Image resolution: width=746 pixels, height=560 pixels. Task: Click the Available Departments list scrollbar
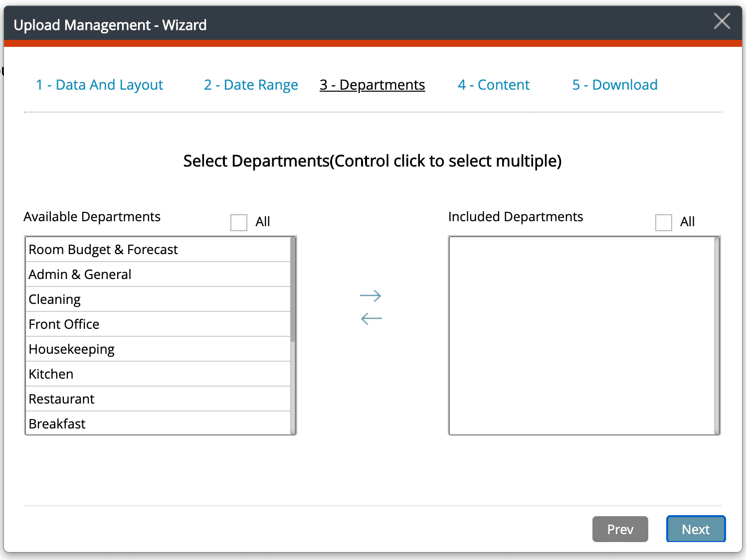293,290
